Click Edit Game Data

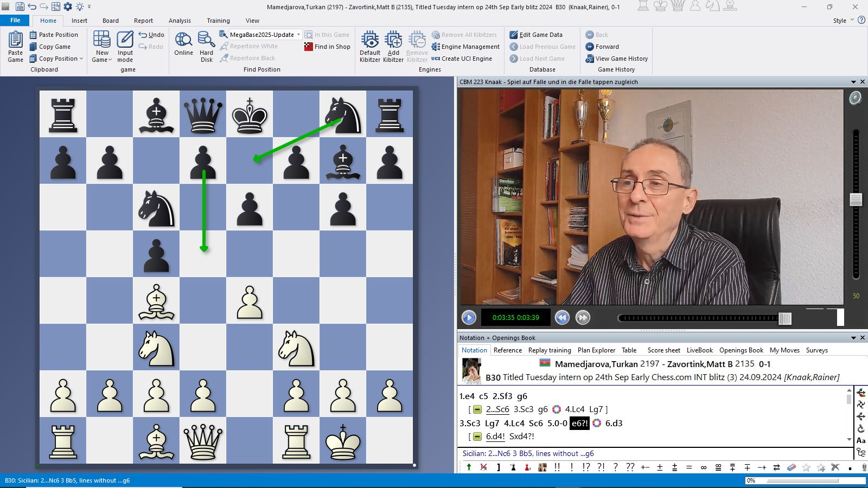536,35
